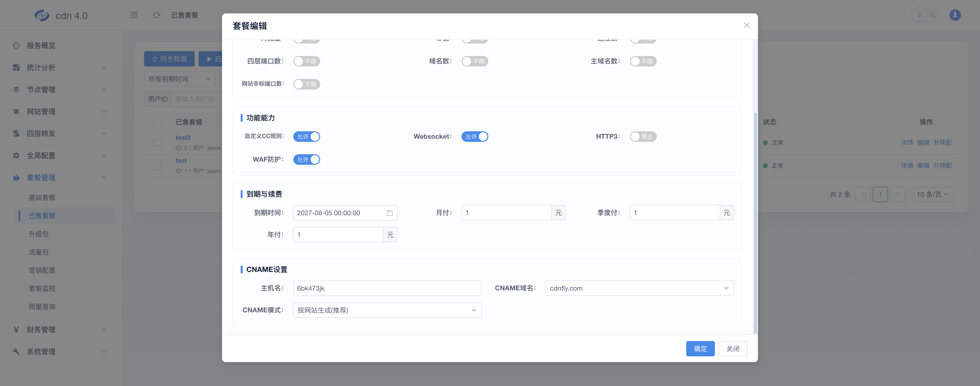The image size is (980, 386).
Task: Disable the WAF防护 switch
Action: 307,160
